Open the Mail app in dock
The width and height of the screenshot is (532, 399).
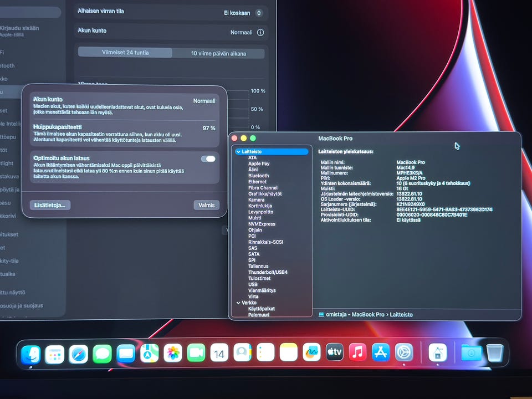point(126,354)
